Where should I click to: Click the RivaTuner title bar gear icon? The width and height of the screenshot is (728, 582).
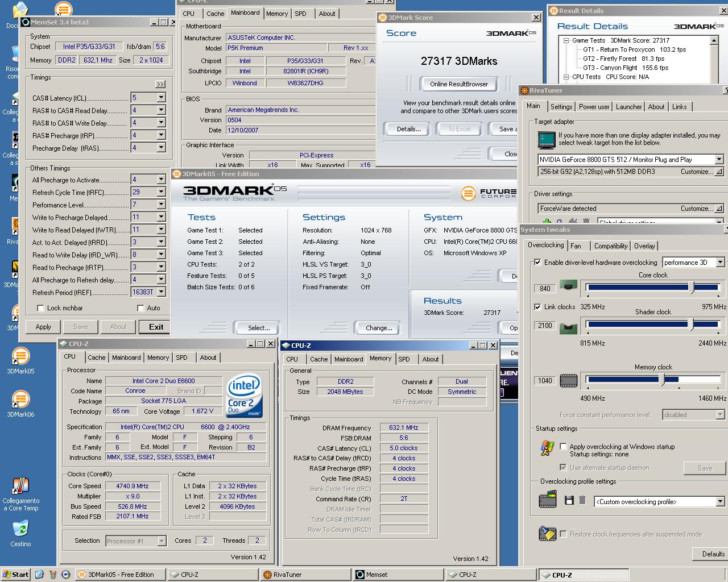tap(524, 90)
